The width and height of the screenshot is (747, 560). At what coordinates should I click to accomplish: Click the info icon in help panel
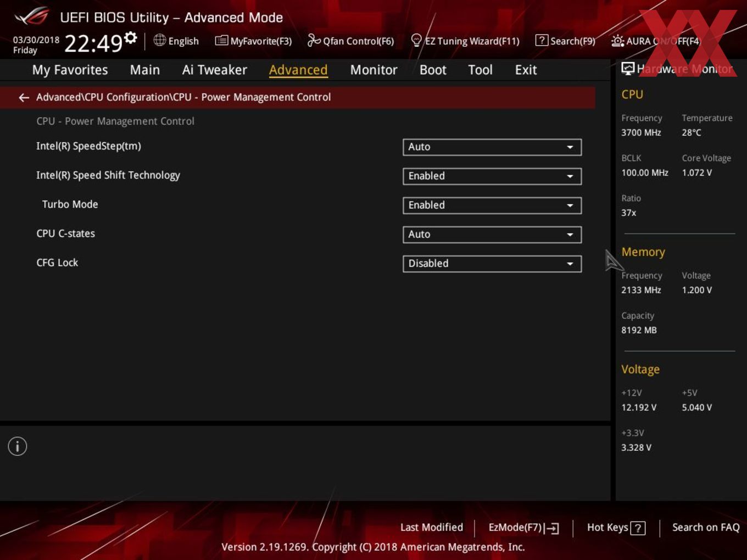(x=18, y=446)
